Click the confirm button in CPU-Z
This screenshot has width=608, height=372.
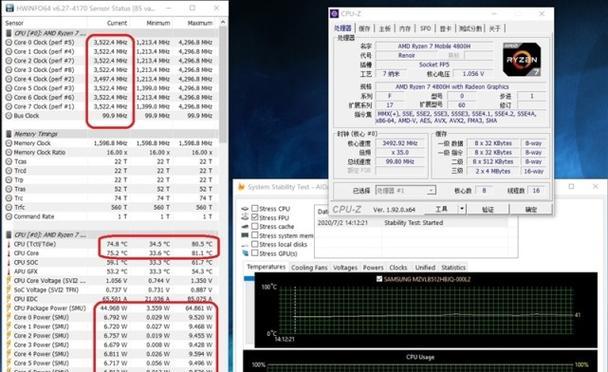(531, 209)
